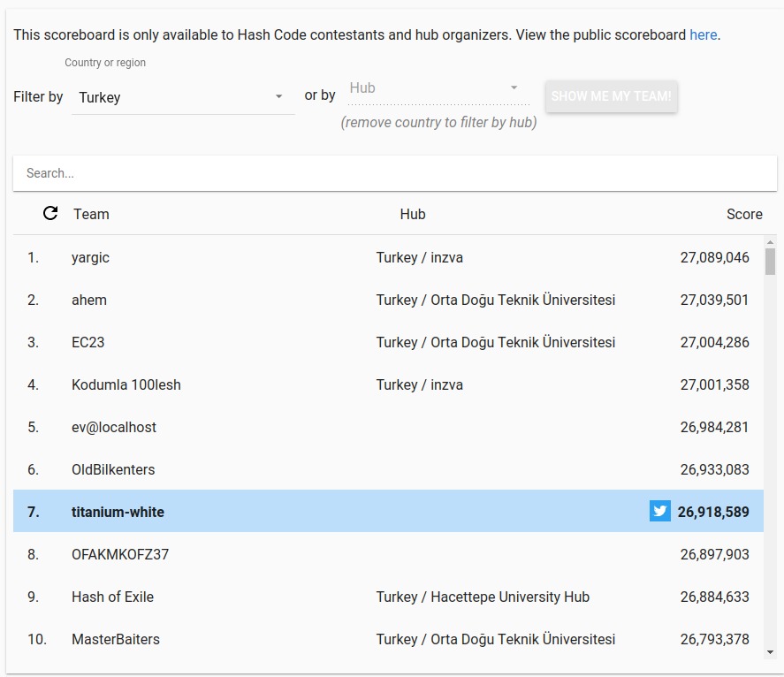Click score 27,004,286 for EC23
Viewport: 784px width, 677px height.
(714, 343)
